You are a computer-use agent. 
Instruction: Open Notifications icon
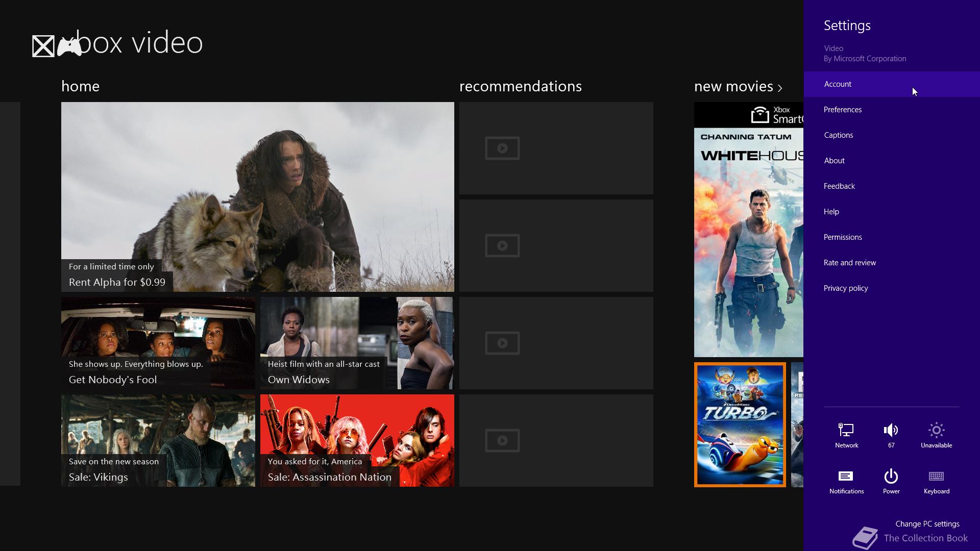point(846,476)
